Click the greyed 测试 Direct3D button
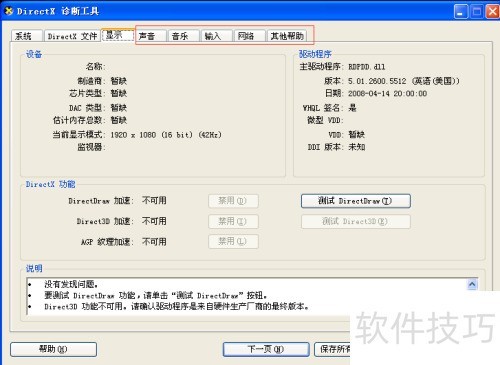Screen dimensions: 500x365 coord(356,221)
